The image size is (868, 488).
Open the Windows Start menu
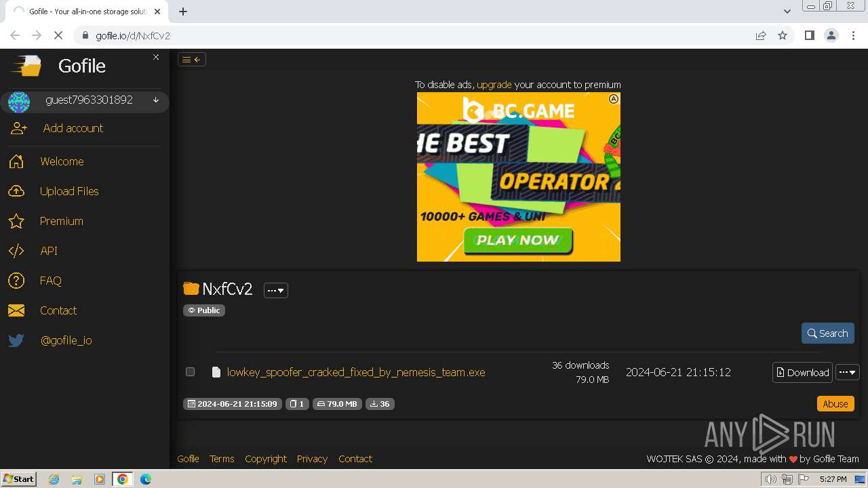click(19, 479)
